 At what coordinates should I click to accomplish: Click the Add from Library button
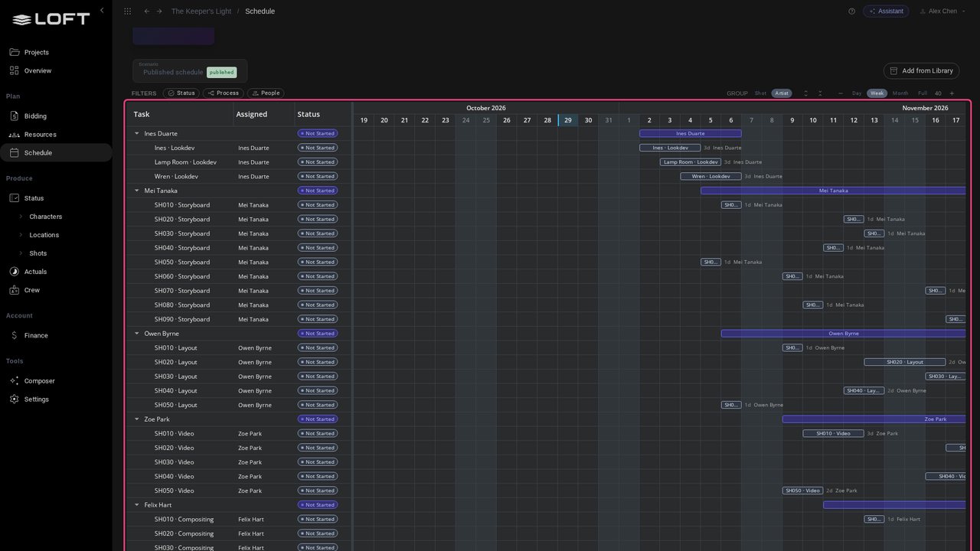[921, 70]
